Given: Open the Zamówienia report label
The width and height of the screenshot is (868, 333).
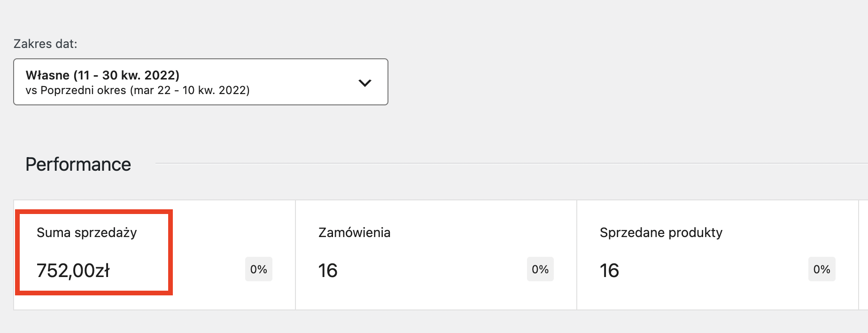Looking at the screenshot, I should click(x=354, y=232).
